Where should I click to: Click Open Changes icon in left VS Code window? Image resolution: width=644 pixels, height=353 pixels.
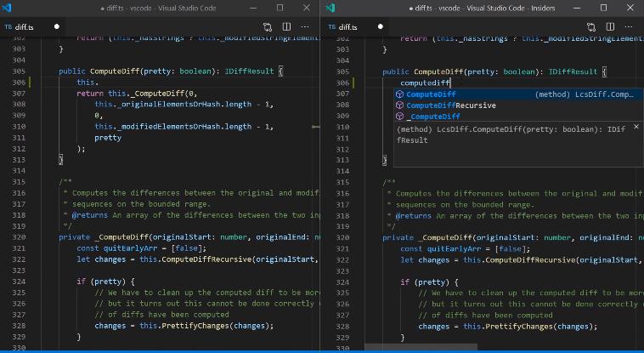268,27
